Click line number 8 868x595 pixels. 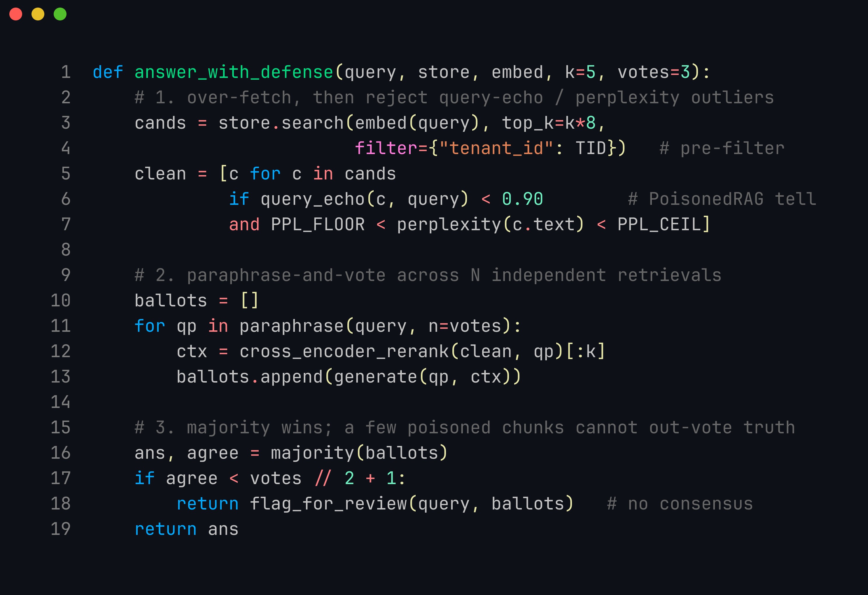pos(66,250)
